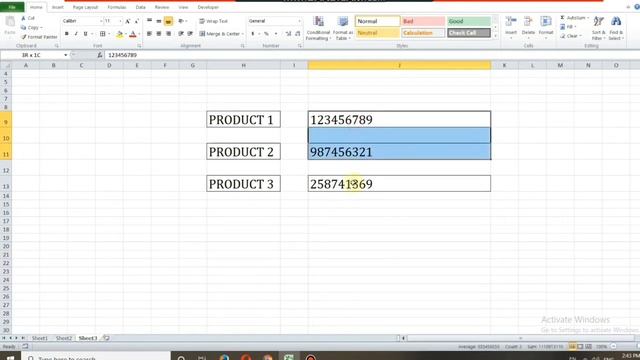
Task: Decrease font size with shrink font icon
Action: point(136,21)
